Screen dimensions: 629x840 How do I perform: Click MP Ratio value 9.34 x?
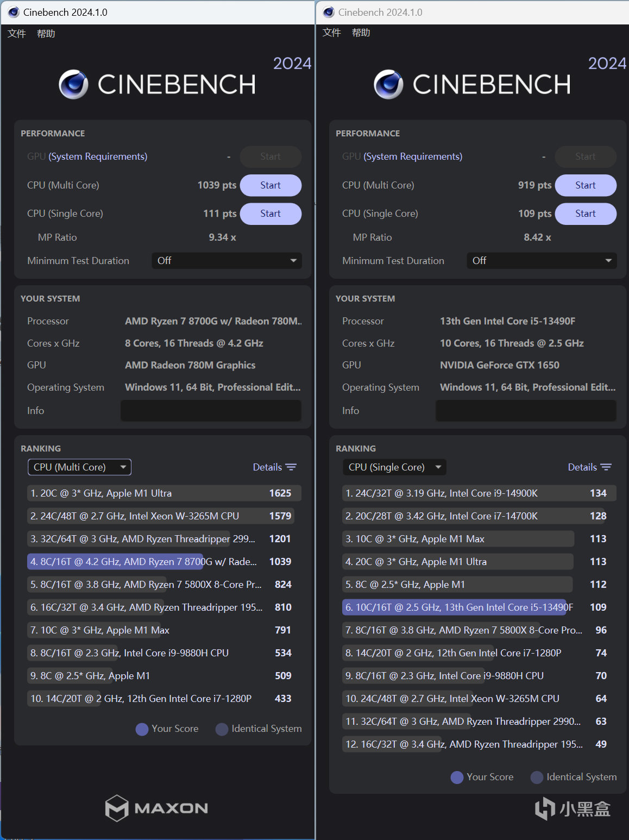coord(222,237)
